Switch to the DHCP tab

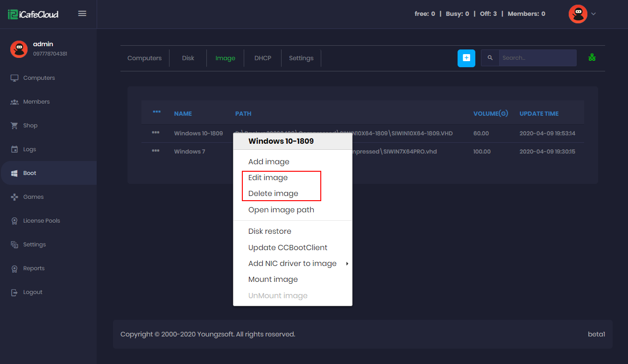point(262,58)
